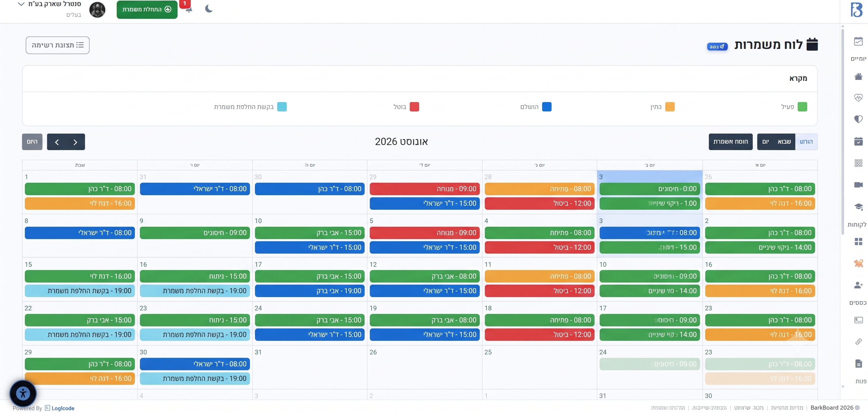Open the BarkBoard logo in the sidebar
Image resolution: width=868 pixels, height=412 pixels.
[856, 9]
